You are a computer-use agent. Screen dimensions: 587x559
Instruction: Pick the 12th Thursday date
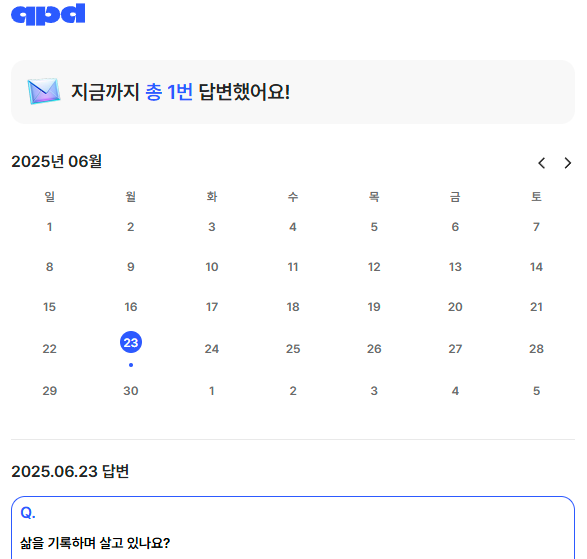(374, 267)
